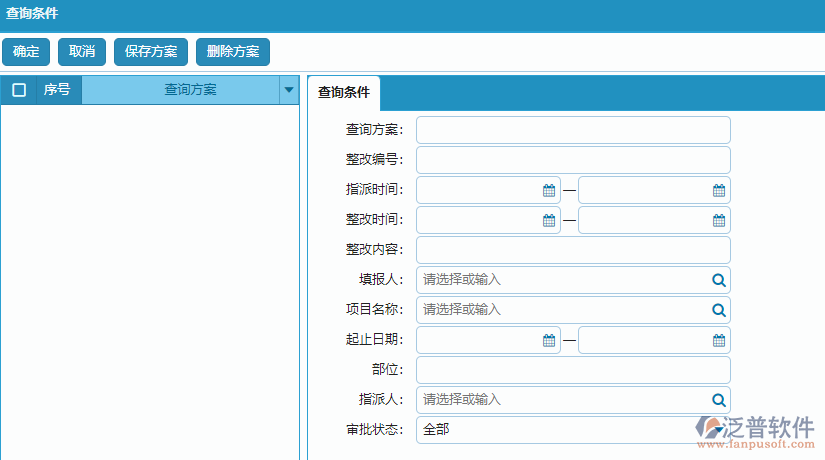The image size is (825, 460).
Task: Focus the 整改编号 input field
Action: 572,160
